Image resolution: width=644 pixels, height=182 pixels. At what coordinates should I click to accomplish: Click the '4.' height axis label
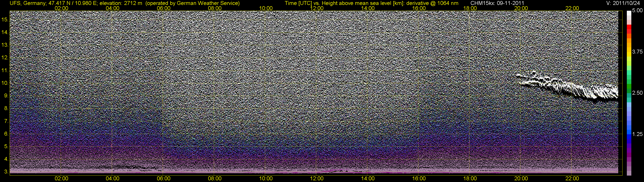[x=6, y=159]
